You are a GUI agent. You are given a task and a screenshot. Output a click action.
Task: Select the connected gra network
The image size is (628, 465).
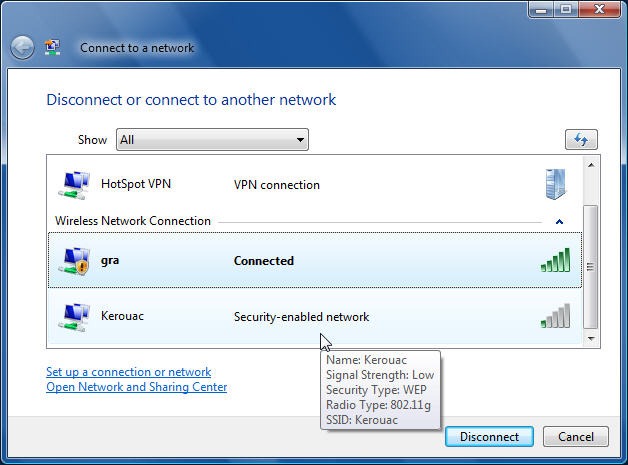[314, 260]
